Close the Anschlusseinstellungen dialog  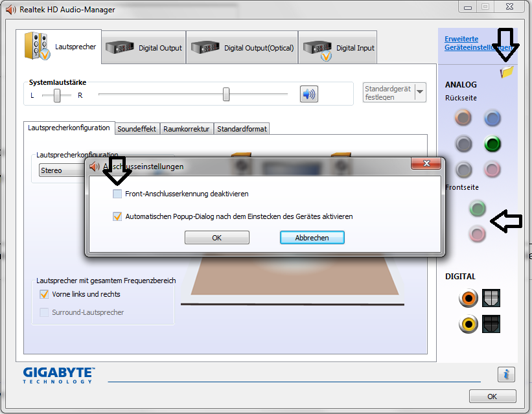tap(426, 163)
